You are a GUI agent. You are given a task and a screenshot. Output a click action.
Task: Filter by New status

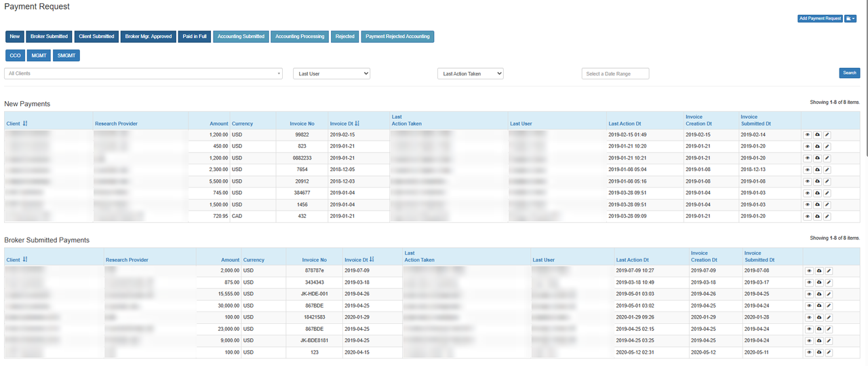pos(15,36)
